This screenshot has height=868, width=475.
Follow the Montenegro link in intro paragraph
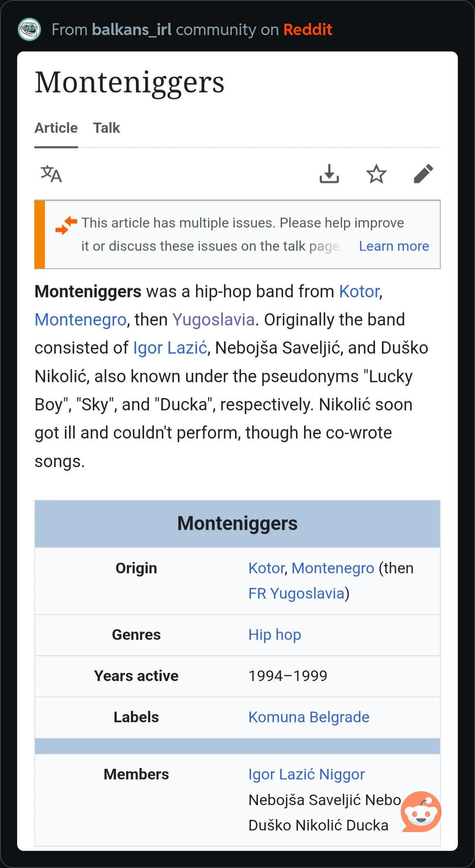point(80,320)
